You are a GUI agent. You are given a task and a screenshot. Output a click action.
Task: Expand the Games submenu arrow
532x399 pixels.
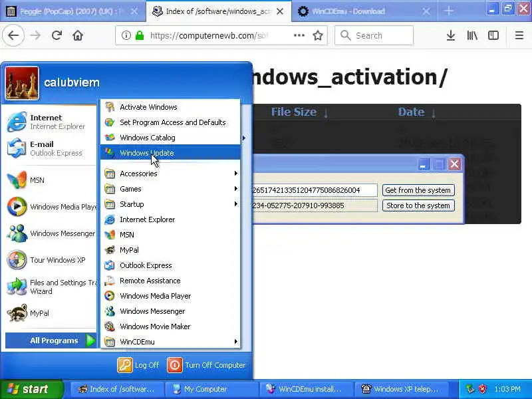pos(236,189)
